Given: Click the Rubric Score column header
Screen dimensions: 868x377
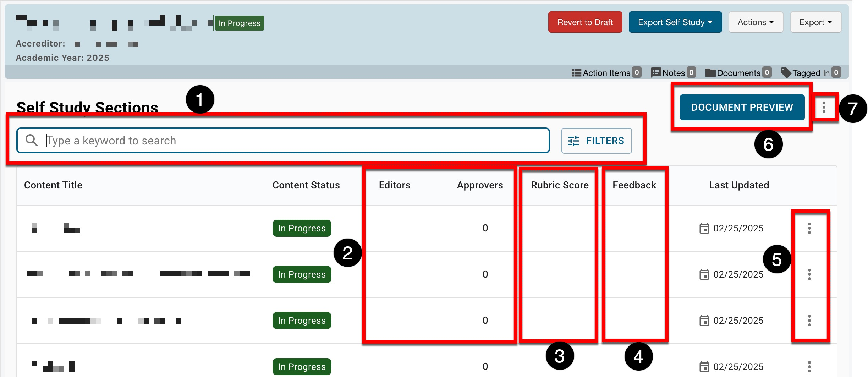Looking at the screenshot, I should (560, 185).
